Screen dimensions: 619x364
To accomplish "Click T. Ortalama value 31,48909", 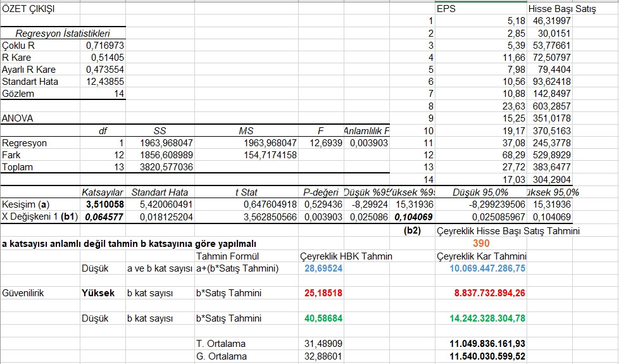I will [323, 344].
